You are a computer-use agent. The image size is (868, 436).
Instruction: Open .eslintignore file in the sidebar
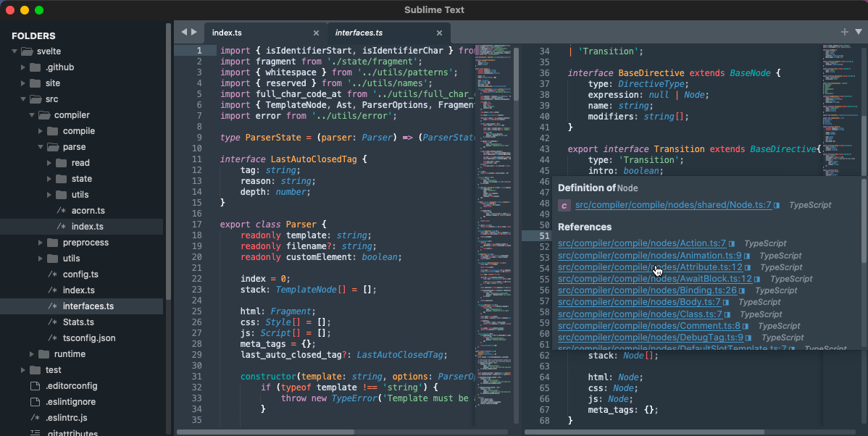[70, 402]
